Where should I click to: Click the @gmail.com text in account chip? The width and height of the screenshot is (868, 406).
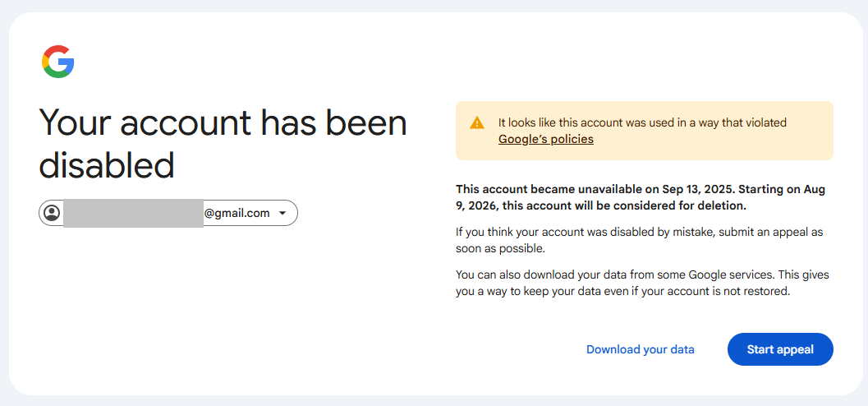pos(237,213)
